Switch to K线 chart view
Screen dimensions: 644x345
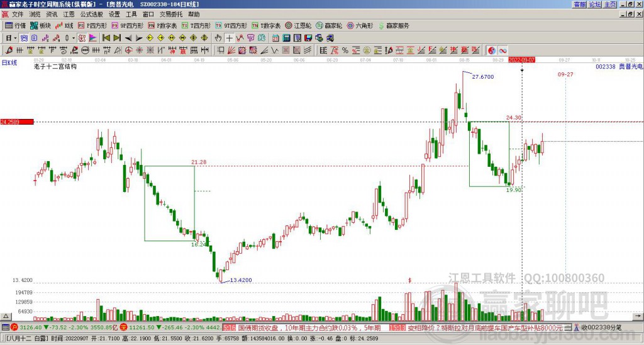pyautogui.click(x=64, y=25)
